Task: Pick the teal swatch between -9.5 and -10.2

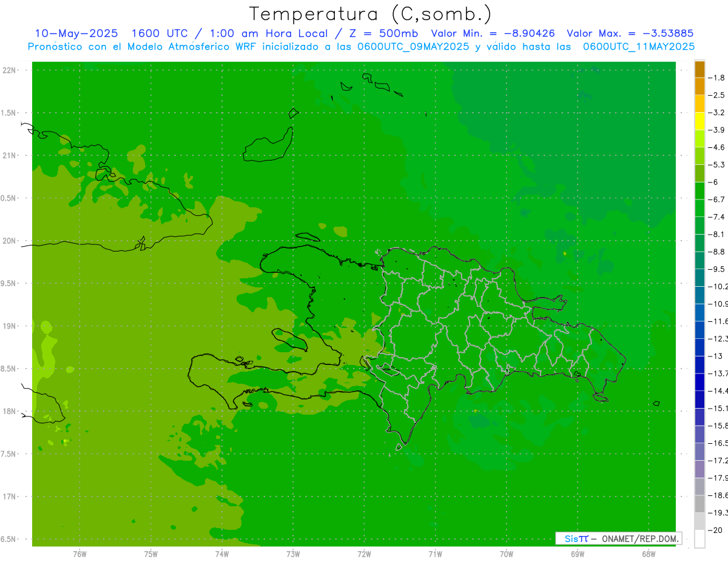Action: (x=699, y=278)
